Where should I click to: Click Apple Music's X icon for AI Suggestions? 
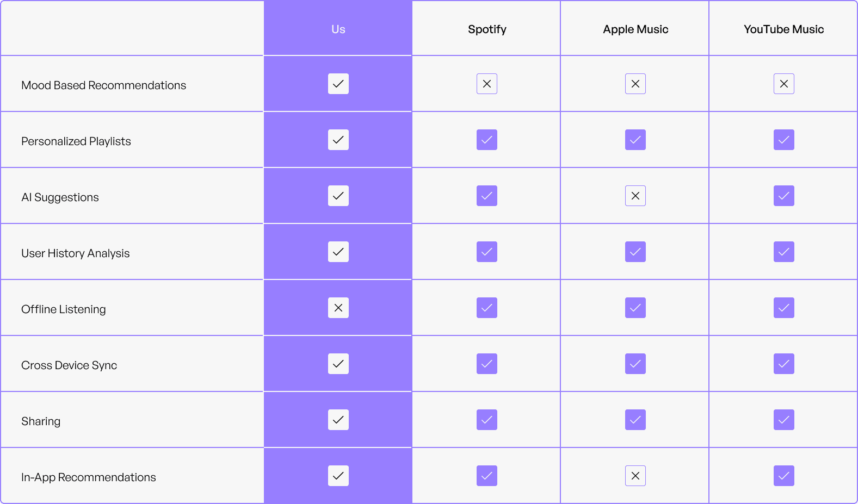point(635,196)
